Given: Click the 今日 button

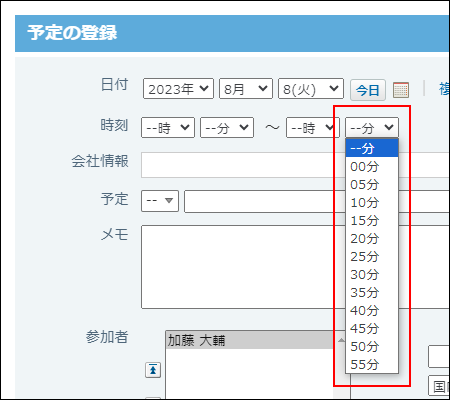Looking at the screenshot, I should click(368, 90).
